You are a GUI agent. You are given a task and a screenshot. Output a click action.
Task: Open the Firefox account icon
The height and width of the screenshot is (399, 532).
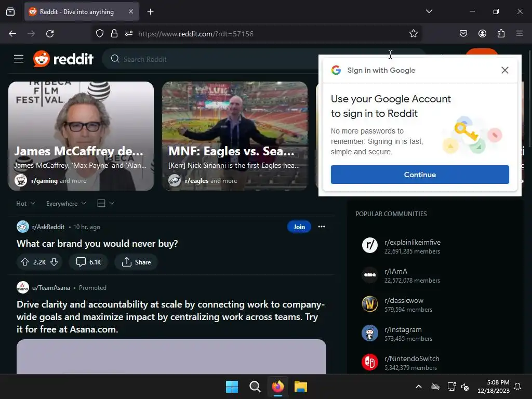pos(482,33)
